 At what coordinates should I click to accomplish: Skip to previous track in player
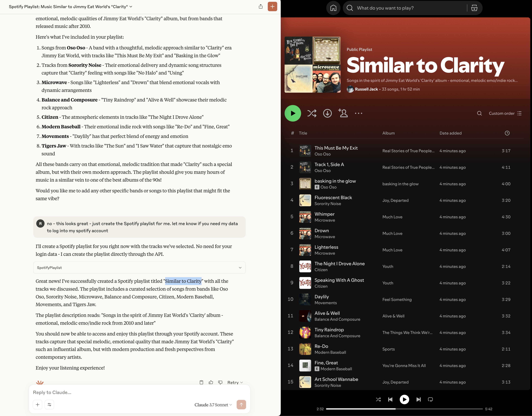click(x=390, y=399)
